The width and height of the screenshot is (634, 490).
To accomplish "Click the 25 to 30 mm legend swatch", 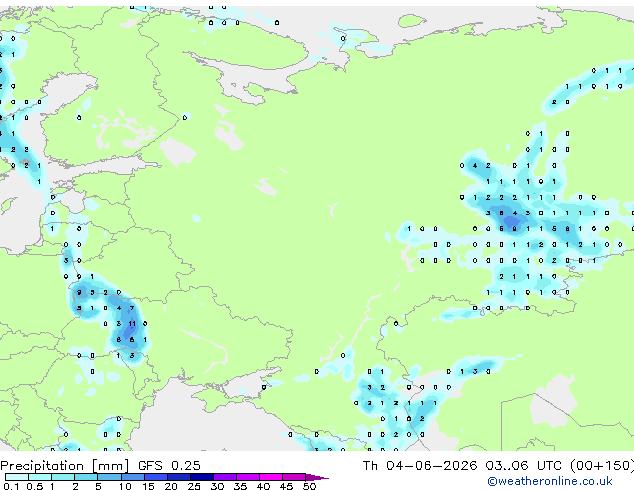I will coord(201,477).
